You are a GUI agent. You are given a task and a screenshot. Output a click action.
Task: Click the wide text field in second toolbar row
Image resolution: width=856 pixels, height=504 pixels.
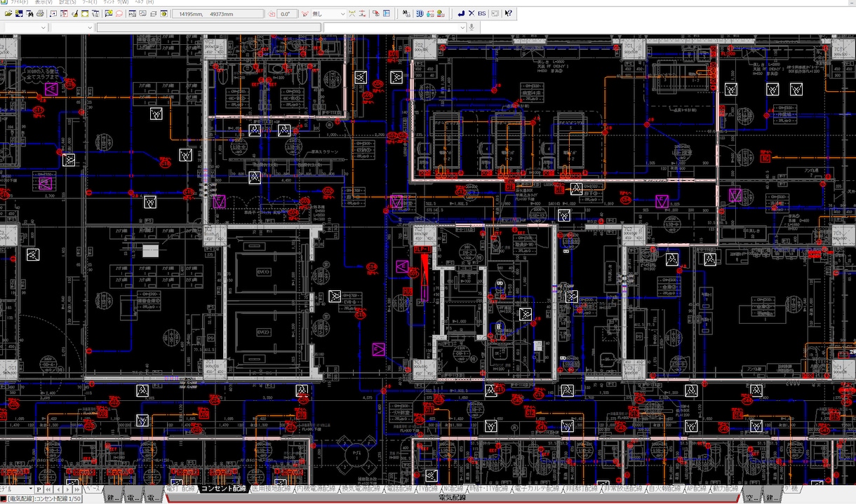208,27
